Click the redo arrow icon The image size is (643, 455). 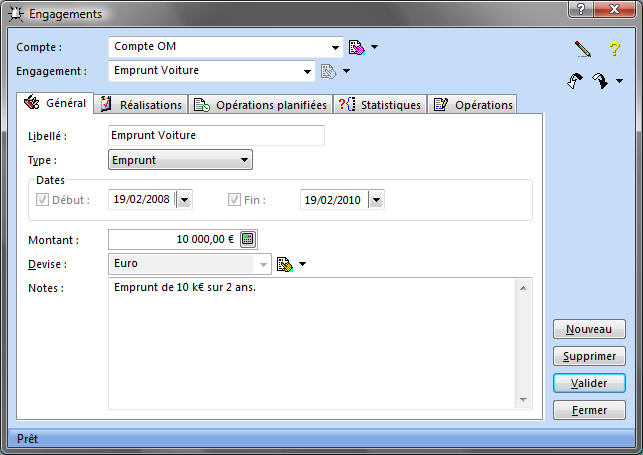[x=601, y=81]
